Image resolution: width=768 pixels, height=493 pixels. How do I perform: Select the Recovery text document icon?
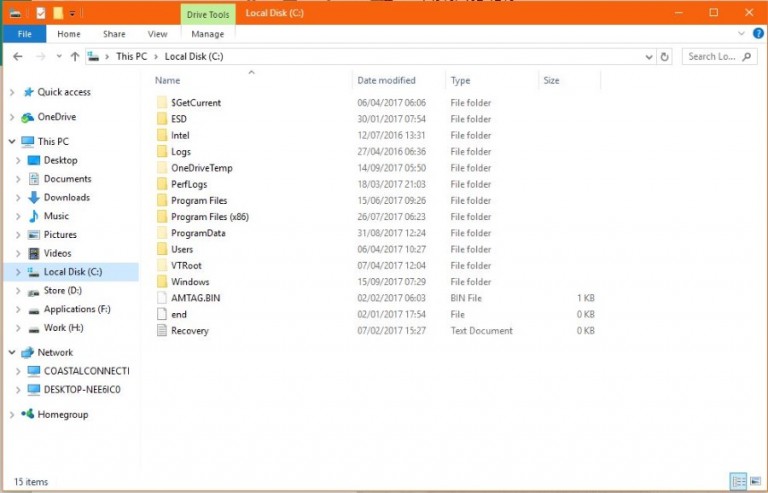coord(162,330)
